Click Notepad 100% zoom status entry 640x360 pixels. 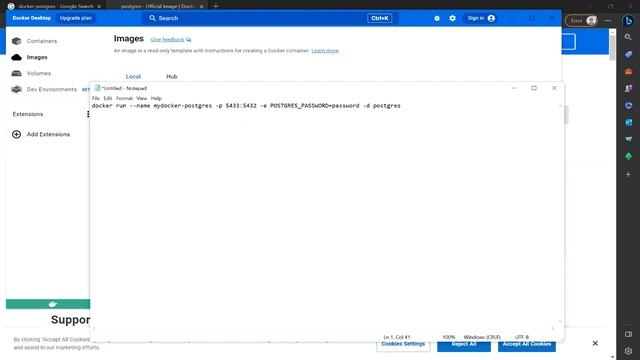pos(449,337)
